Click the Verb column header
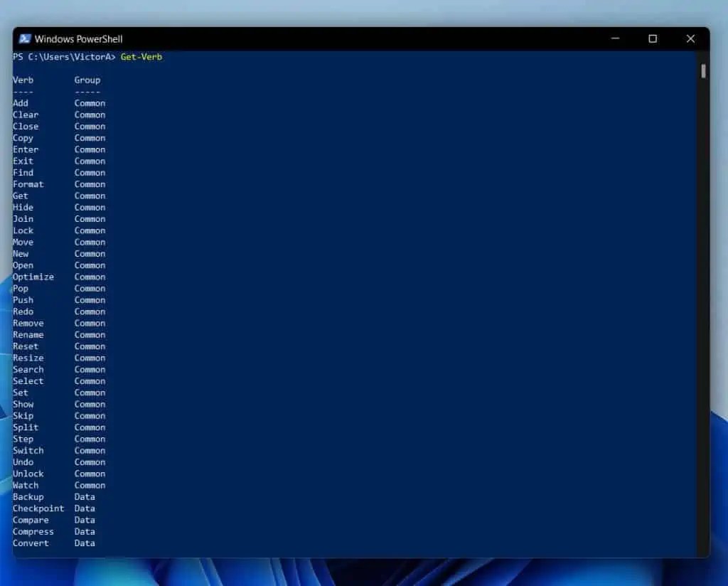The image size is (728, 586). point(23,80)
